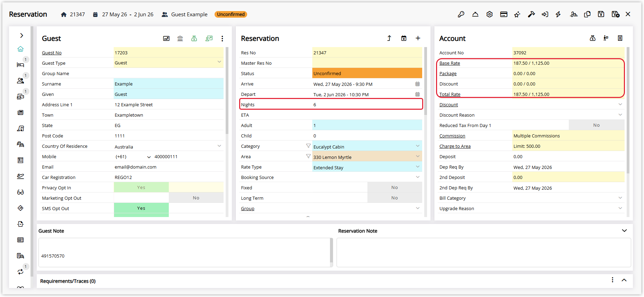Open the Guest Type dropdown
The height and width of the screenshot is (297, 644).
[x=219, y=62]
